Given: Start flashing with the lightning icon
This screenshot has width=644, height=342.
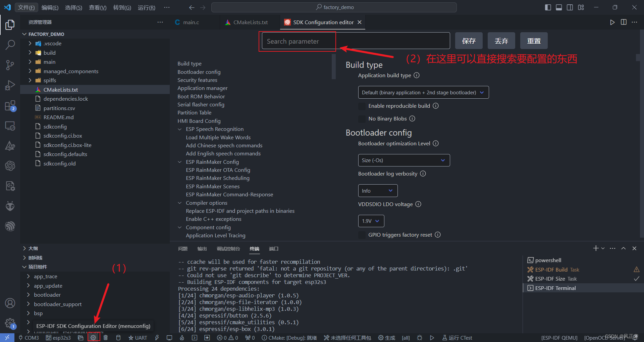Looking at the screenshot, I should pyautogui.click(x=157, y=337).
